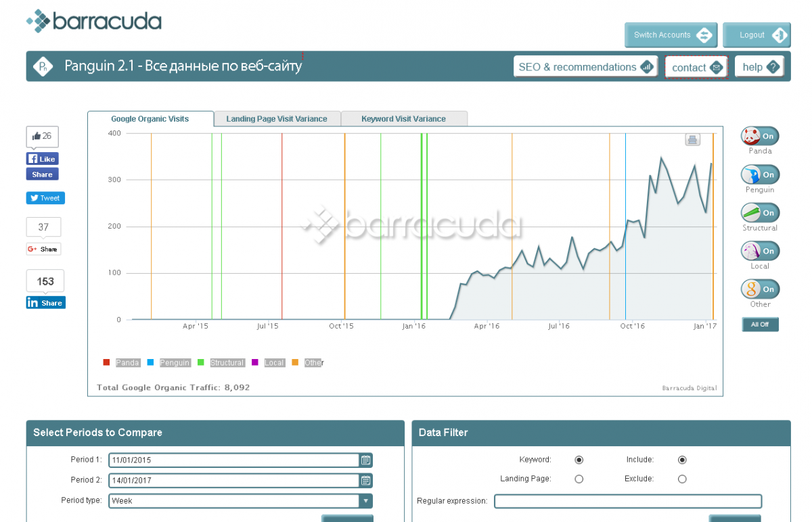Toggle the Penguin updates switch
The width and height of the screenshot is (812, 522).
[x=760, y=174]
